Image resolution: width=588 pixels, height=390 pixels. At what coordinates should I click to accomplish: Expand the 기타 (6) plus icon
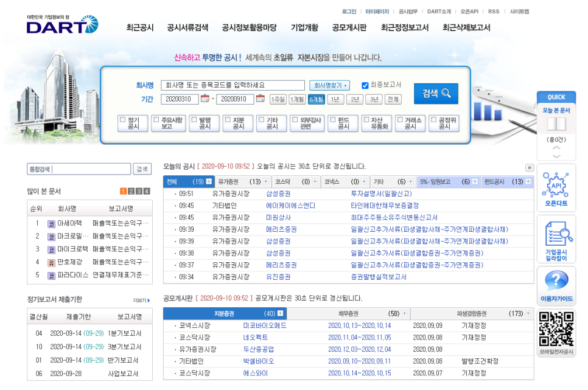click(x=411, y=181)
